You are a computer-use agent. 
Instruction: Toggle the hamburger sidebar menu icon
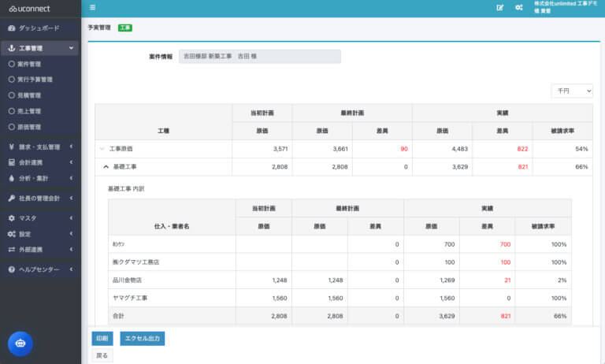point(92,7)
